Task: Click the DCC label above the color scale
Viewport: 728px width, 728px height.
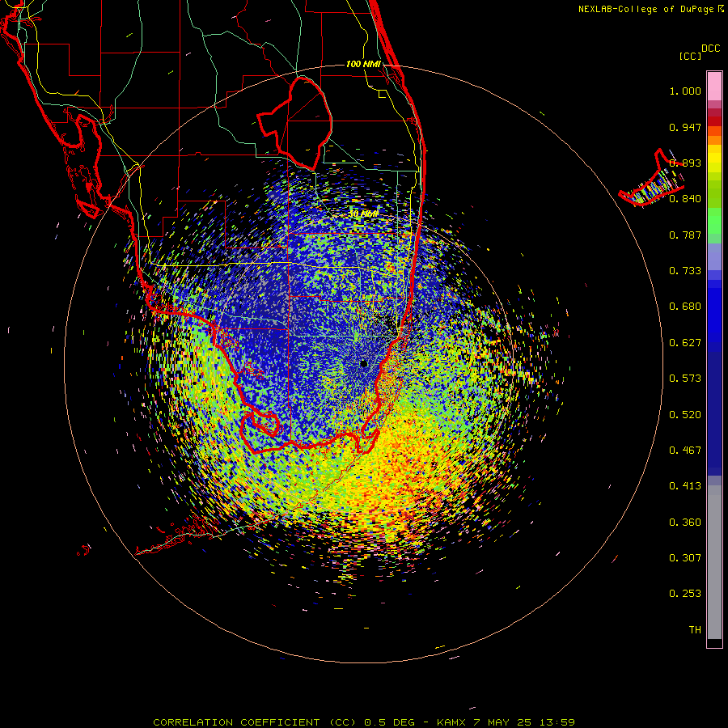Action: [710, 49]
